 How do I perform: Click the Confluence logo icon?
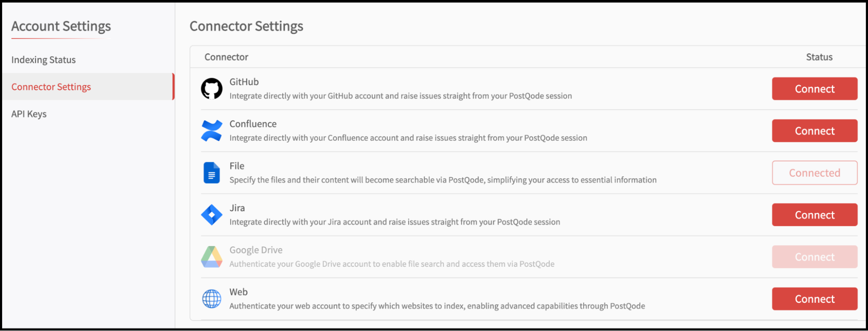tap(211, 131)
